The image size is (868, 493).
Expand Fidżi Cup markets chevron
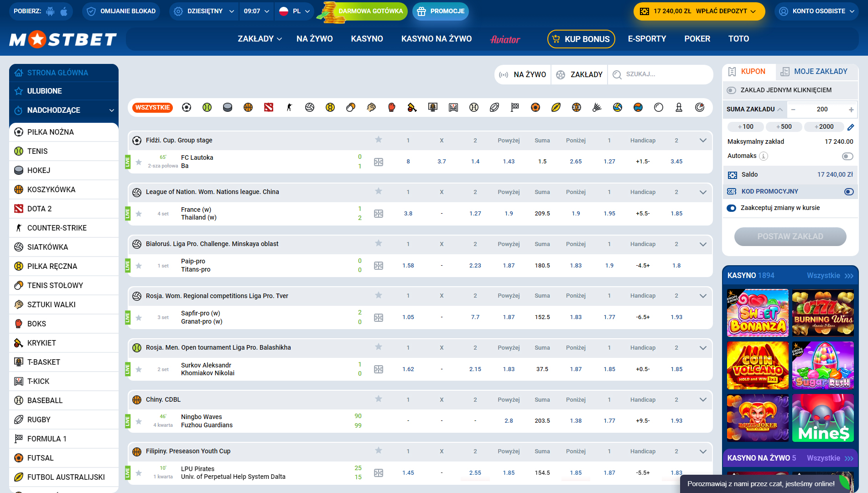[x=703, y=140]
